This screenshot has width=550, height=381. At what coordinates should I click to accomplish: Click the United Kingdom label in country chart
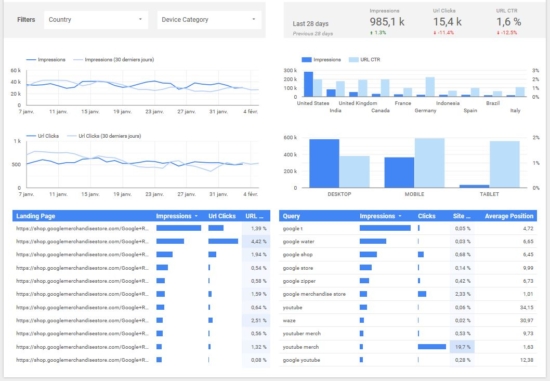tap(358, 103)
